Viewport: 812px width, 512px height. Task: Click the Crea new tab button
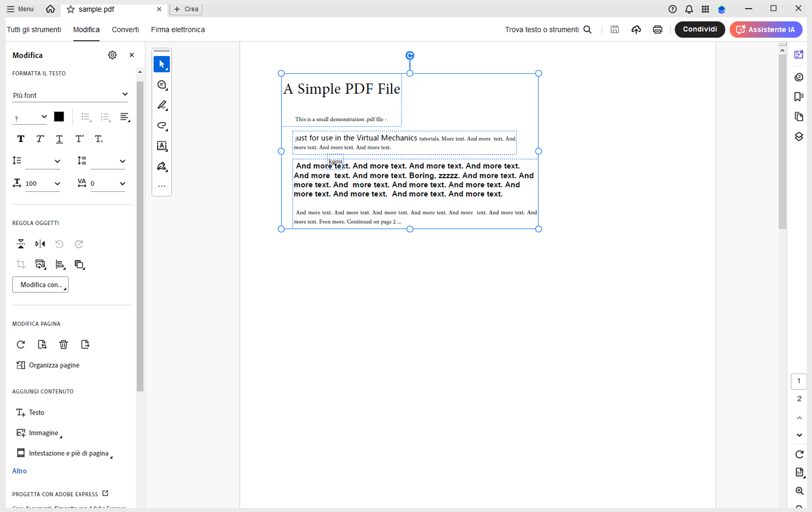[x=186, y=9]
